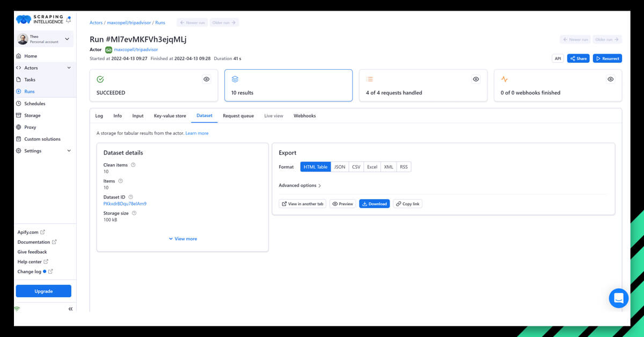Select RSS export format
Screen dimensions: 644x337
pyautogui.click(x=404, y=167)
